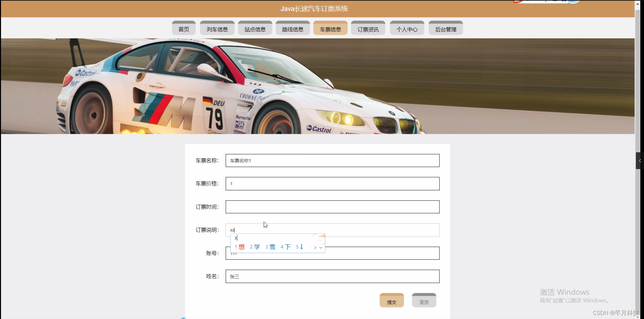Click previous page arrow in IME candidate bar
The width and height of the screenshot is (644, 319).
pyautogui.click(x=311, y=247)
